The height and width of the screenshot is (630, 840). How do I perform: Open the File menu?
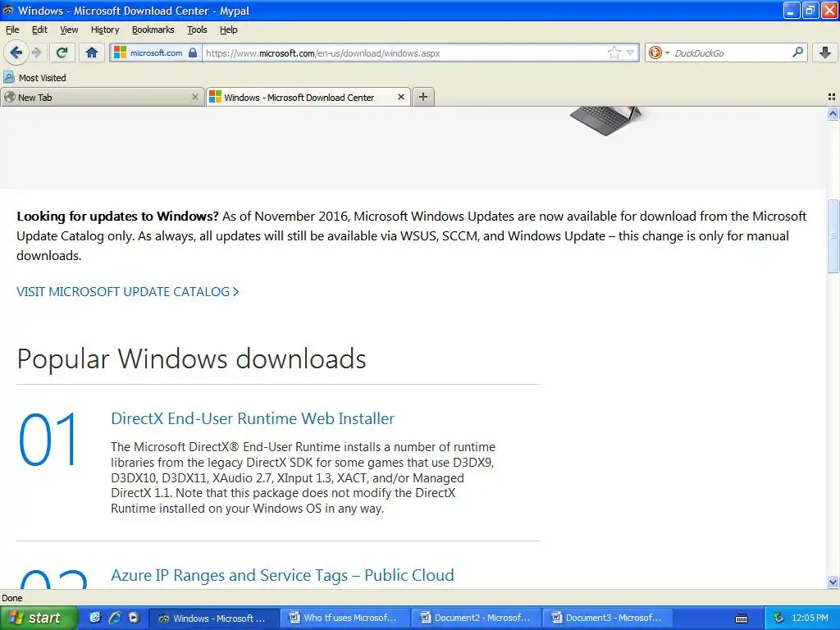coord(12,30)
